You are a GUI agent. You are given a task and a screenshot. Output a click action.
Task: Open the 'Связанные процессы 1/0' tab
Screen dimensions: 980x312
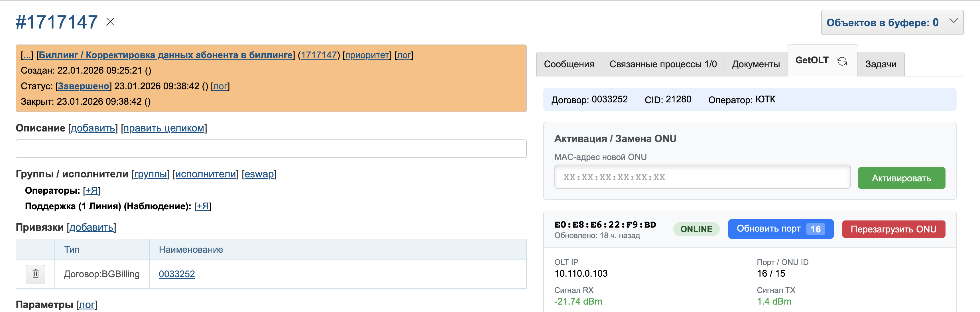tap(664, 64)
